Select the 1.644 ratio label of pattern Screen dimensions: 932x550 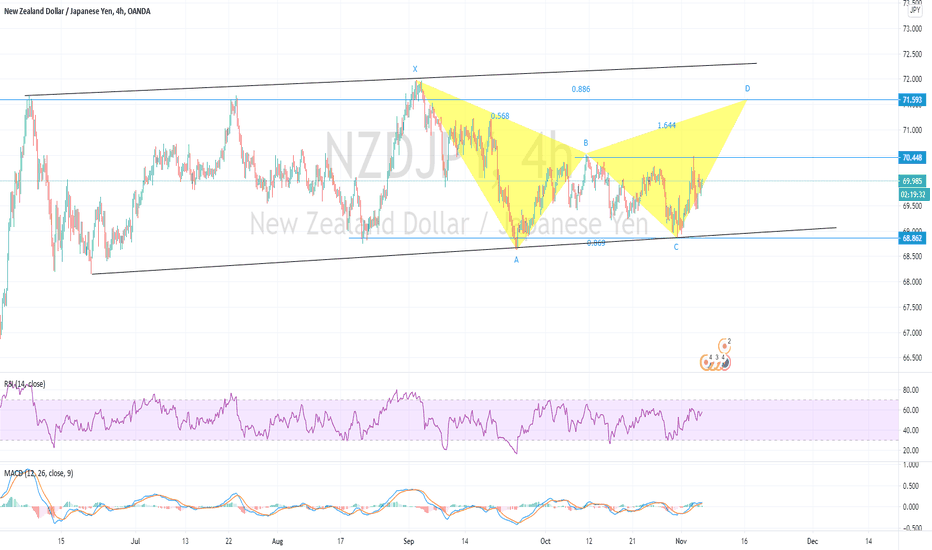(666, 125)
